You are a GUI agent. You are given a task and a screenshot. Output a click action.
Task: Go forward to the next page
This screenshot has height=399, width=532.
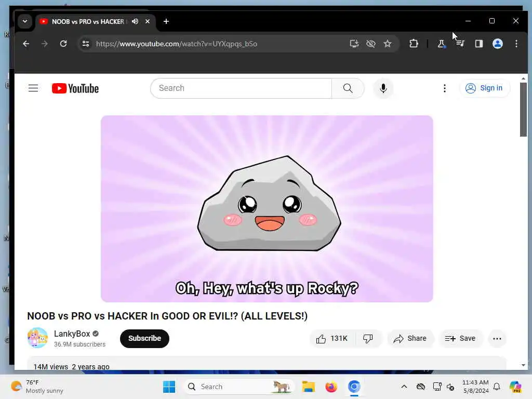45,44
